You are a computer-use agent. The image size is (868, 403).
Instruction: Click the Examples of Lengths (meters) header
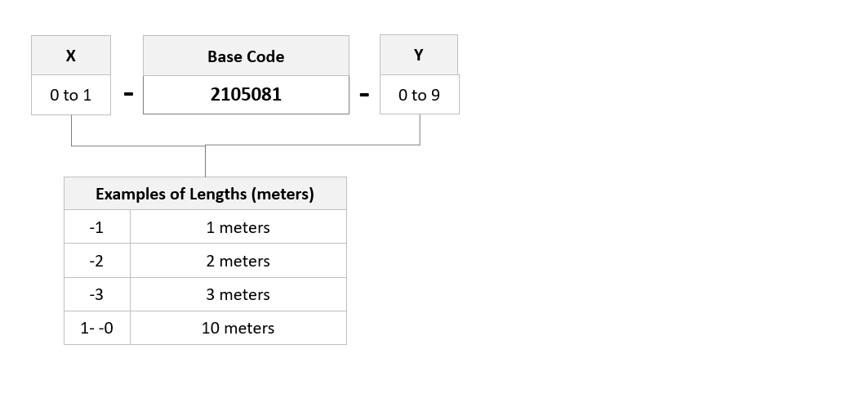pyautogui.click(x=205, y=194)
